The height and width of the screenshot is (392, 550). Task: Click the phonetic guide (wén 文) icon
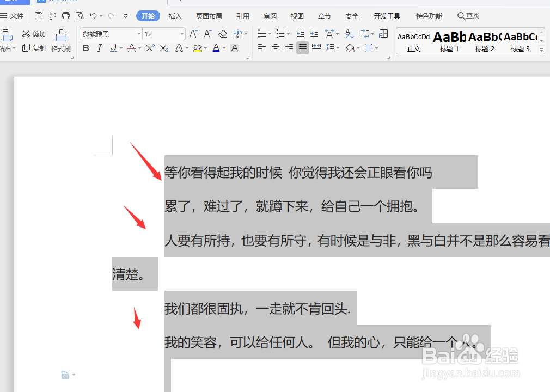pyautogui.click(x=237, y=34)
